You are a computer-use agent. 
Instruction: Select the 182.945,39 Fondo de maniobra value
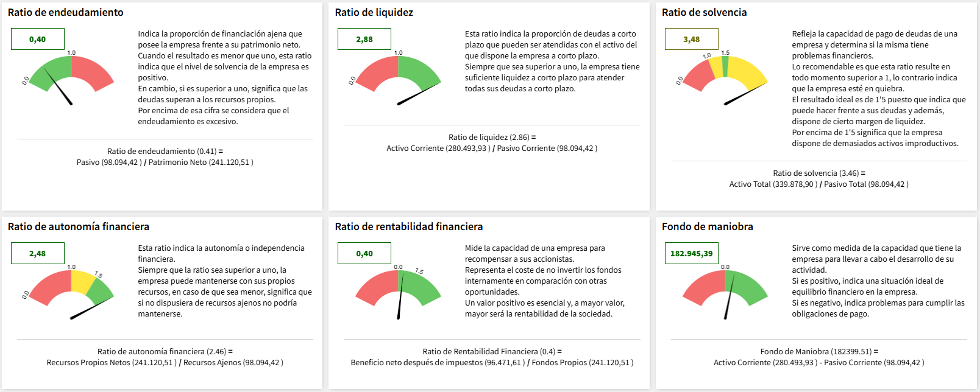tap(692, 254)
